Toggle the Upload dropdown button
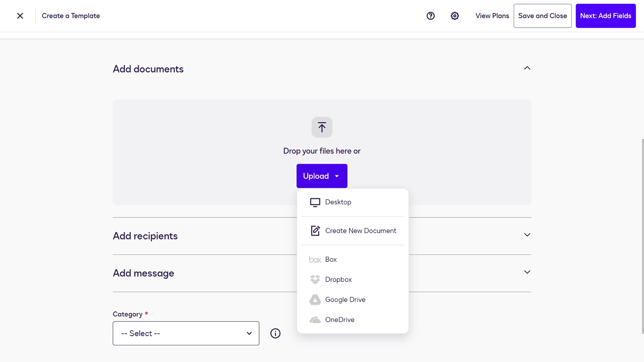The image size is (644, 362). point(322,176)
